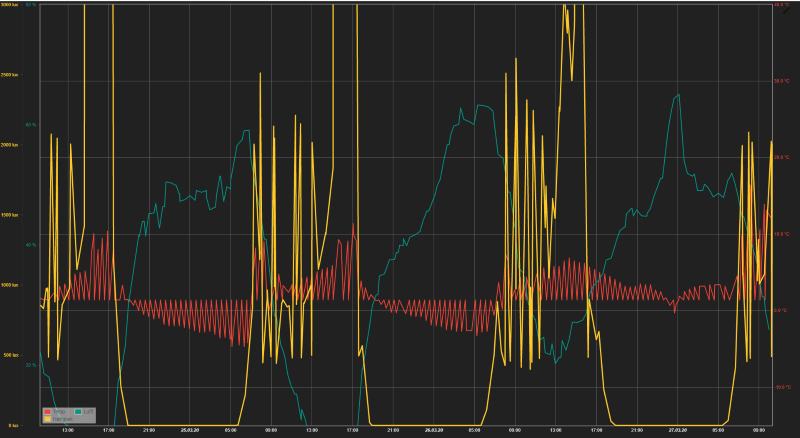Click the 2000 lux axis label
Viewport: 800px width, 438px height.
click(10, 145)
